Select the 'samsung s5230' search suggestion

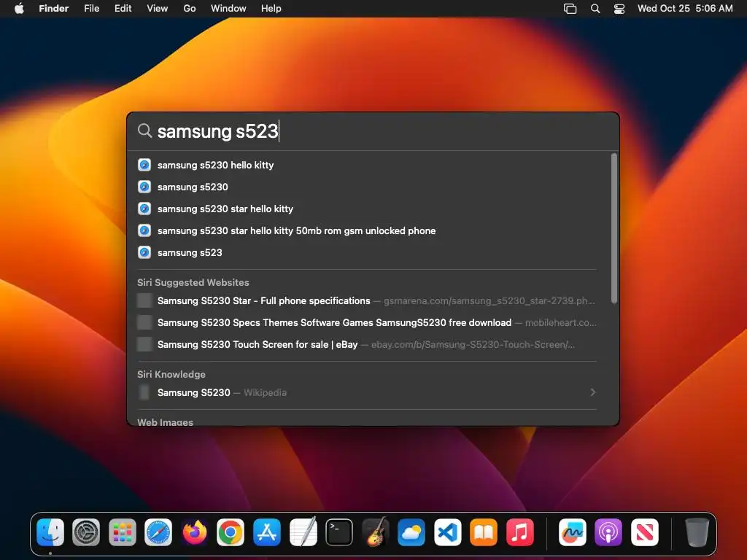(367, 187)
